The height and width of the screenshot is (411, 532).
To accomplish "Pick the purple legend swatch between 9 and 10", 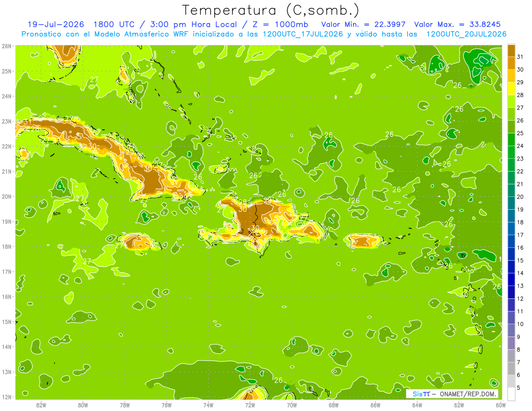I will coord(511,330).
